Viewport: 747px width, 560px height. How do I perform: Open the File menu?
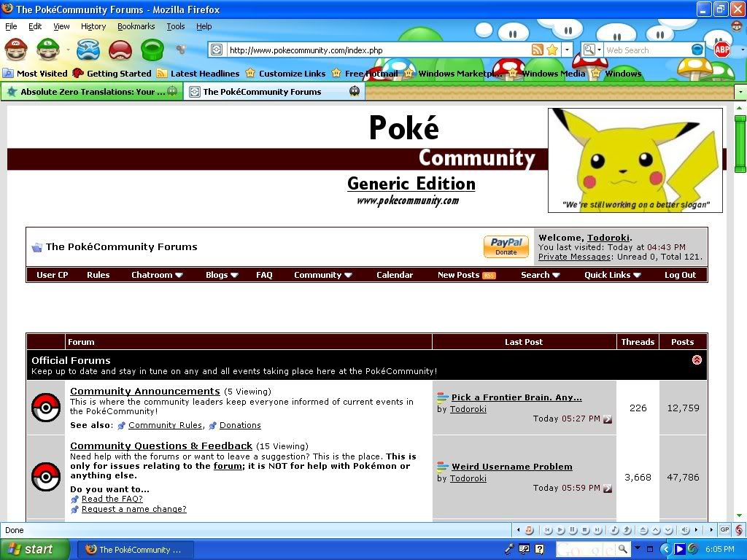coord(11,26)
